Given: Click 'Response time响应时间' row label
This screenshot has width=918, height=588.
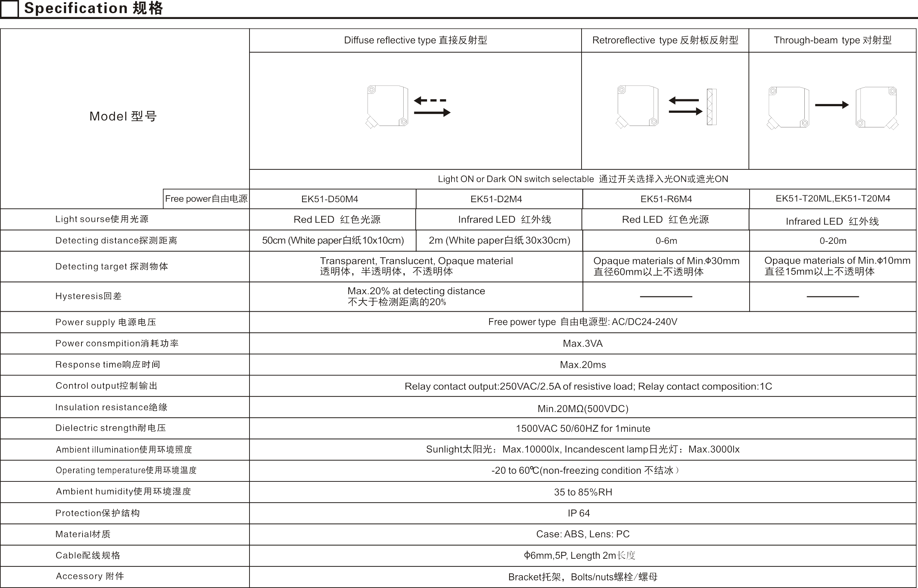Looking at the screenshot, I should point(108,365).
